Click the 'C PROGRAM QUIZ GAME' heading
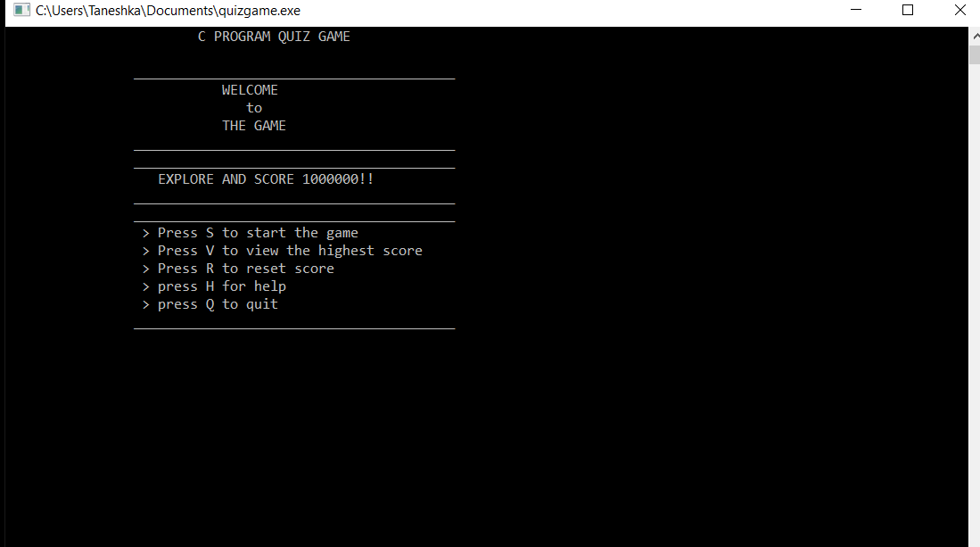 (x=274, y=36)
